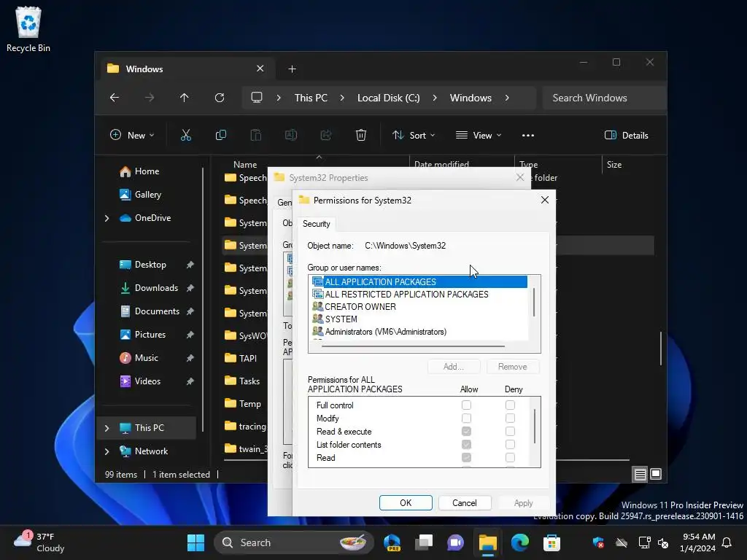
Task: Click the Delete trash icon in Explorer toolbar
Action: coord(361,135)
